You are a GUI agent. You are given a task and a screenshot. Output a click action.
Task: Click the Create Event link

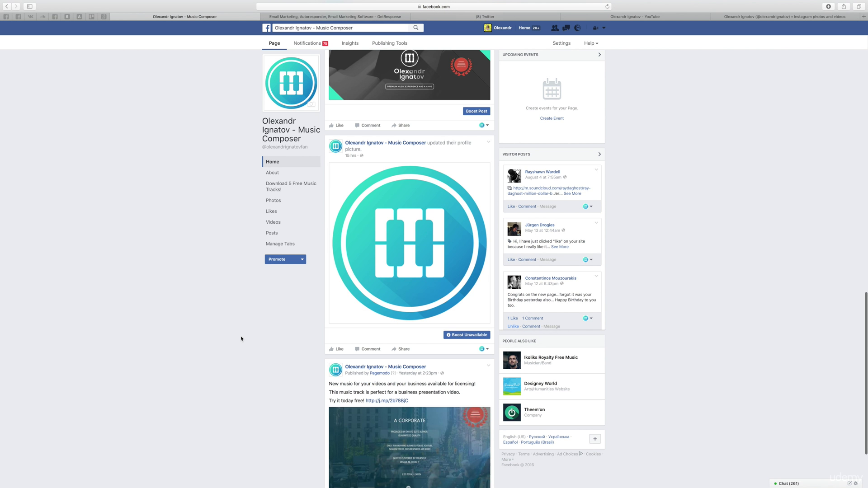click(552, 118)
